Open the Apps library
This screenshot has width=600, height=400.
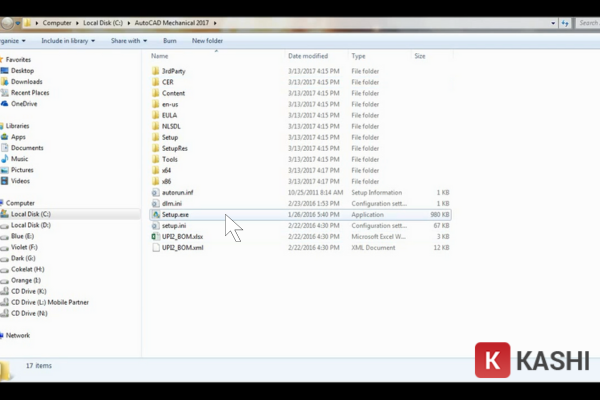(x=18, y=137)
